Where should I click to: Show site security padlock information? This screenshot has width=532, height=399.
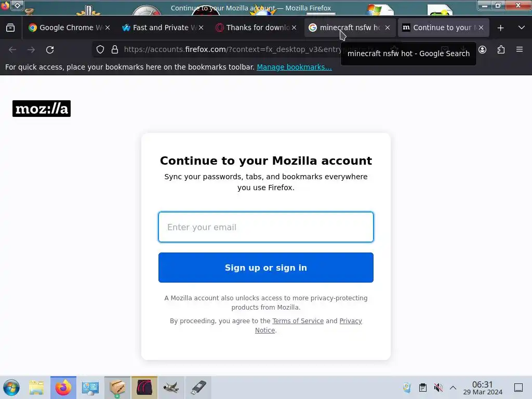[115, 49]
